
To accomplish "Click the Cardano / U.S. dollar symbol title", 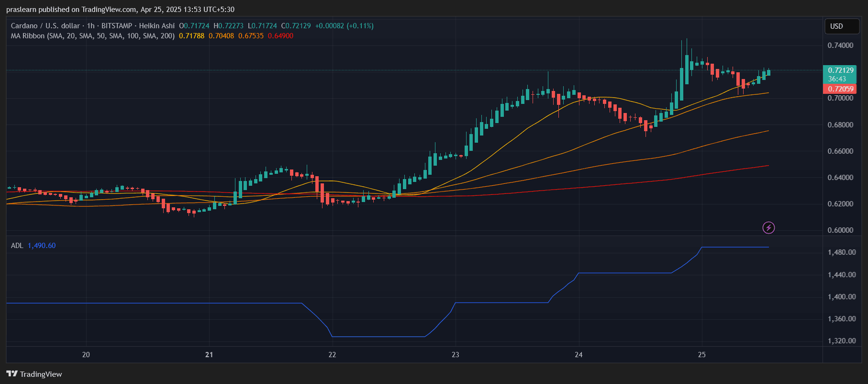I will click(45, 26).
